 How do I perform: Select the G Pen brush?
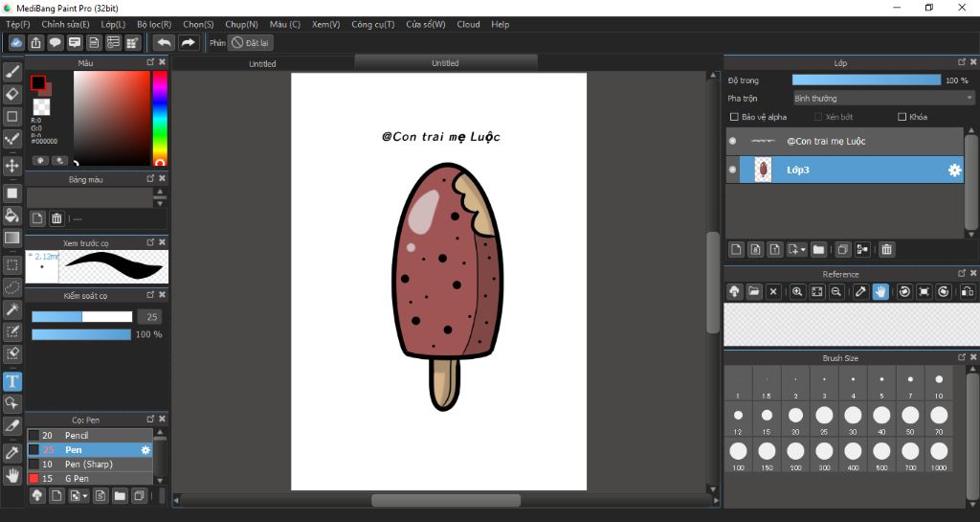[89, 478]
